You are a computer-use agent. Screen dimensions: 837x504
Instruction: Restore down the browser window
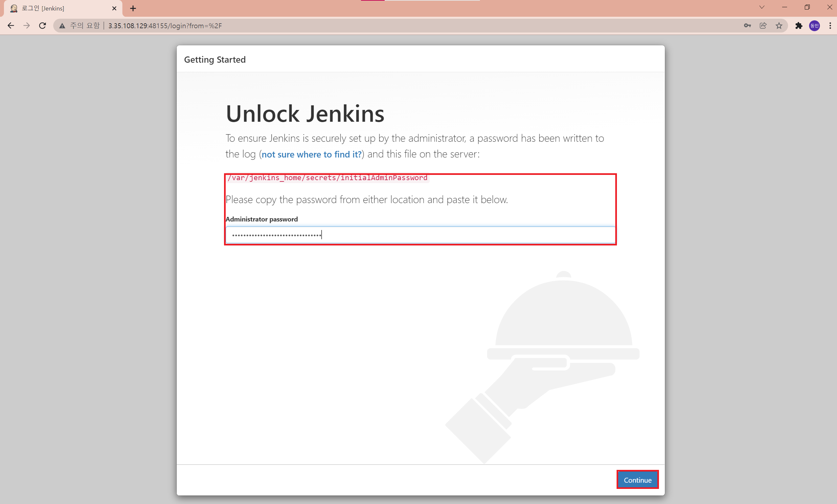coord(807,8)
